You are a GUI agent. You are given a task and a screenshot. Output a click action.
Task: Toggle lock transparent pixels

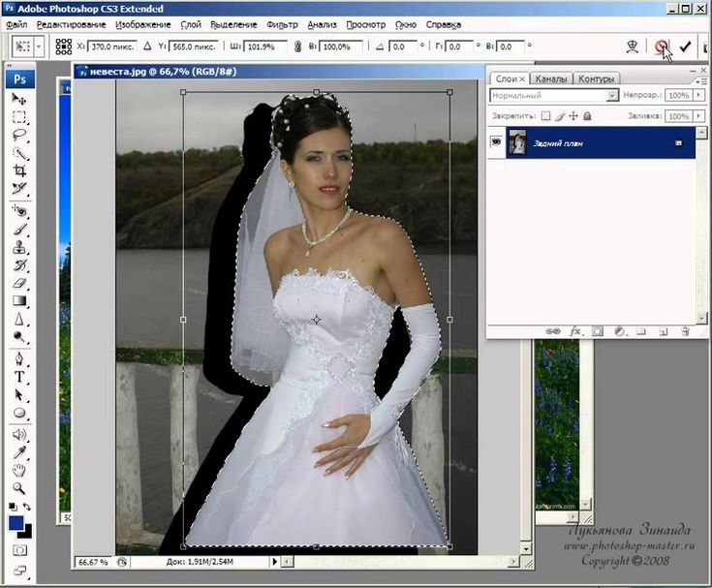tap(545, 116)
